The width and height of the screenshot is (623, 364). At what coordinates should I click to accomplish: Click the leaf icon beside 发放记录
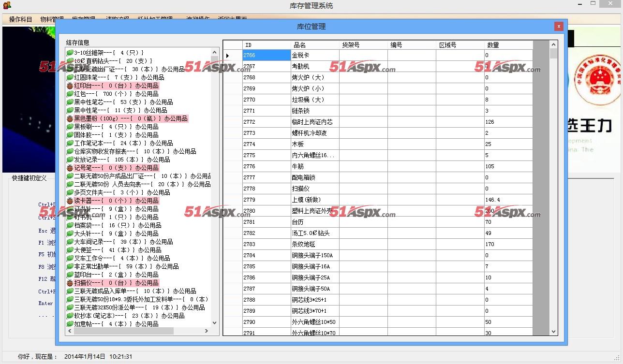[70, 160]
